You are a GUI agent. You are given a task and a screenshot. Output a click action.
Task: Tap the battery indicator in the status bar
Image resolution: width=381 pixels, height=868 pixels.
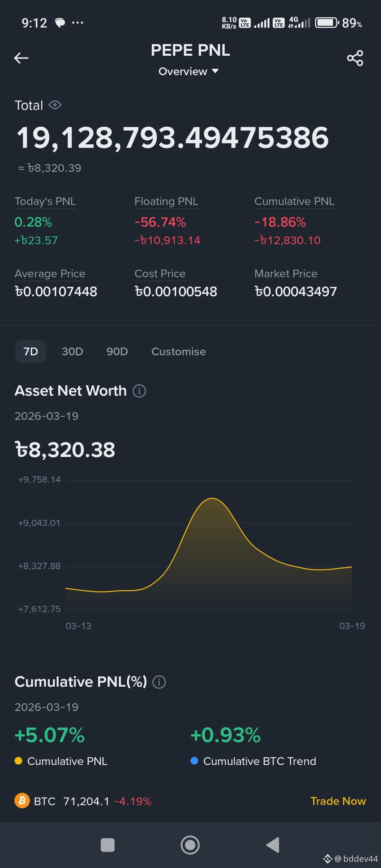[327, 23]
